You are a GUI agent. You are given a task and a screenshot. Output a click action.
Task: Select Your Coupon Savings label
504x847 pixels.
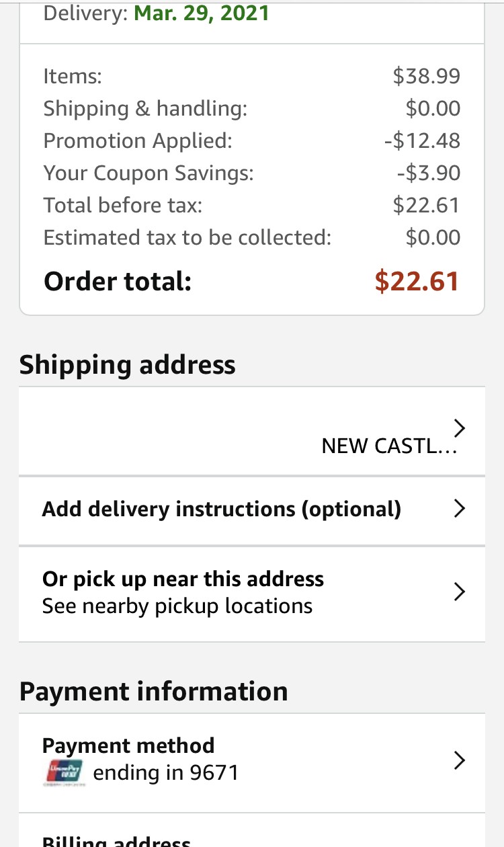[x=149, y=173]
